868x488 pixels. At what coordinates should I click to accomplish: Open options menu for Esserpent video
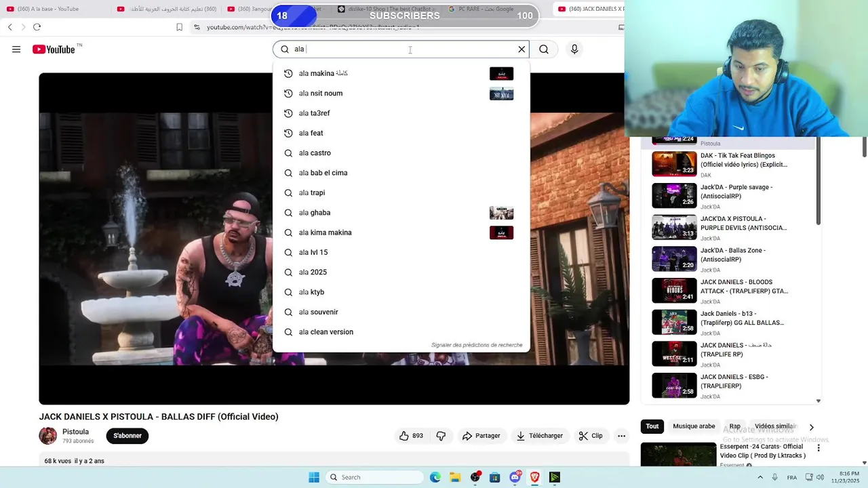818,448
